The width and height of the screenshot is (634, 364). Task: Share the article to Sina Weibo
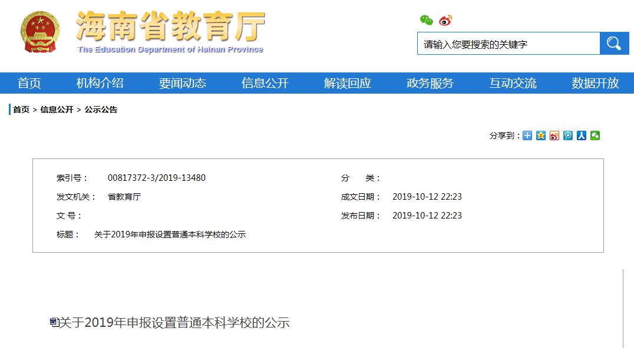click(554, 135)
